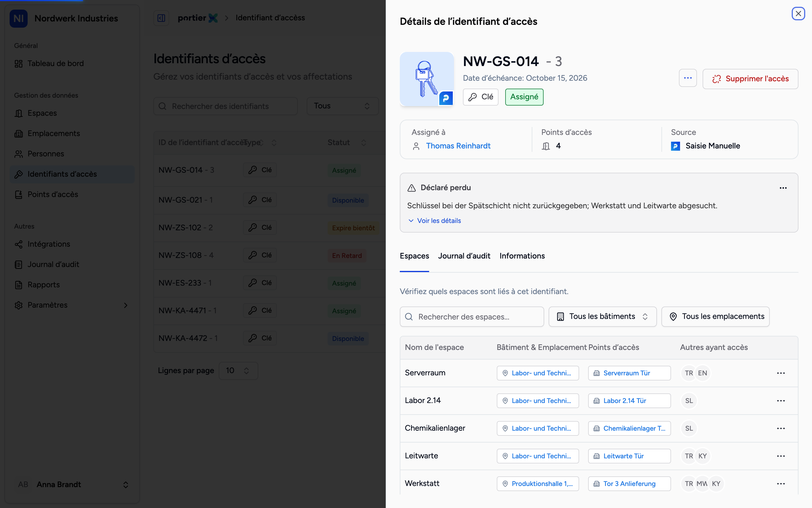The image size is (812, 508).
Task: Click the Assigné status badge in details
Action: tap(524, 97)
